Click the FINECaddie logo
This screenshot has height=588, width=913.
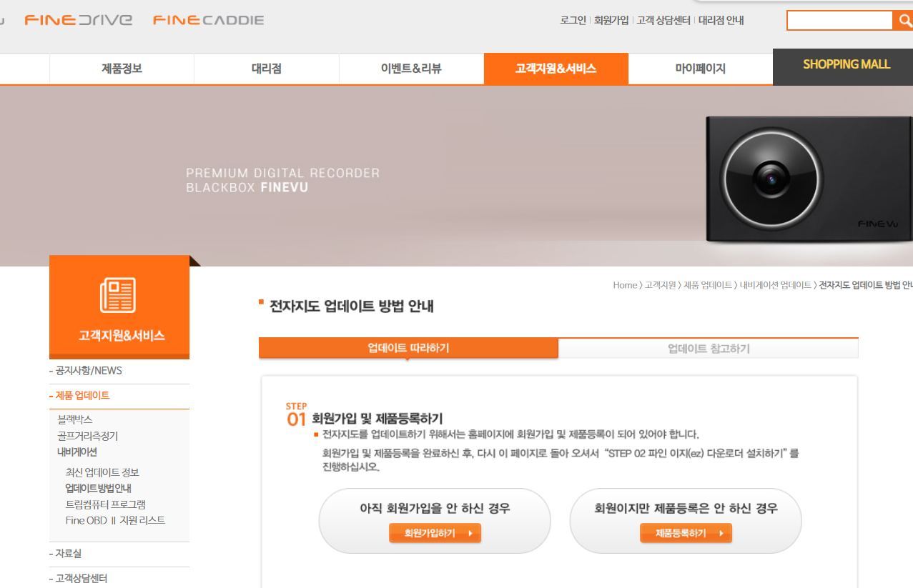[x=207, y=20]
